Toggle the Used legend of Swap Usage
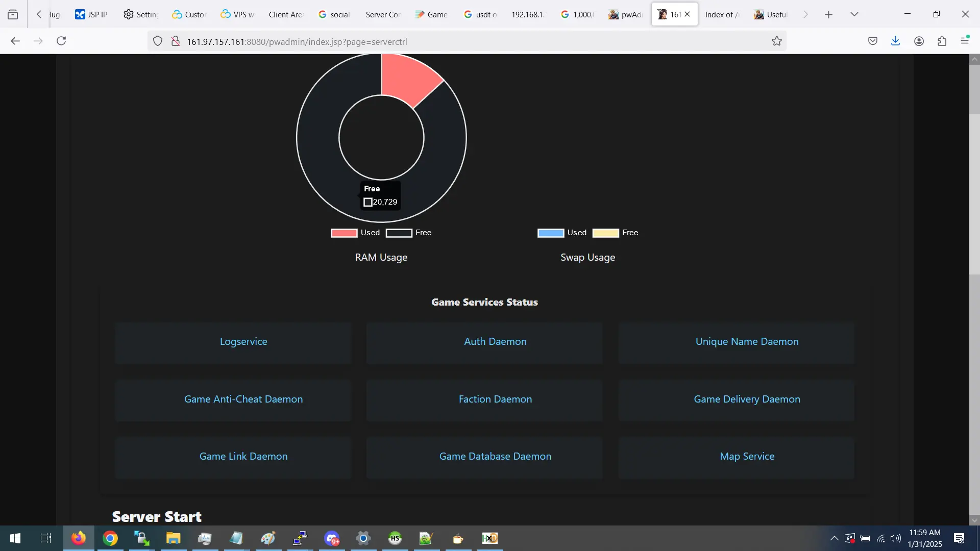 (x=562, y=233)
